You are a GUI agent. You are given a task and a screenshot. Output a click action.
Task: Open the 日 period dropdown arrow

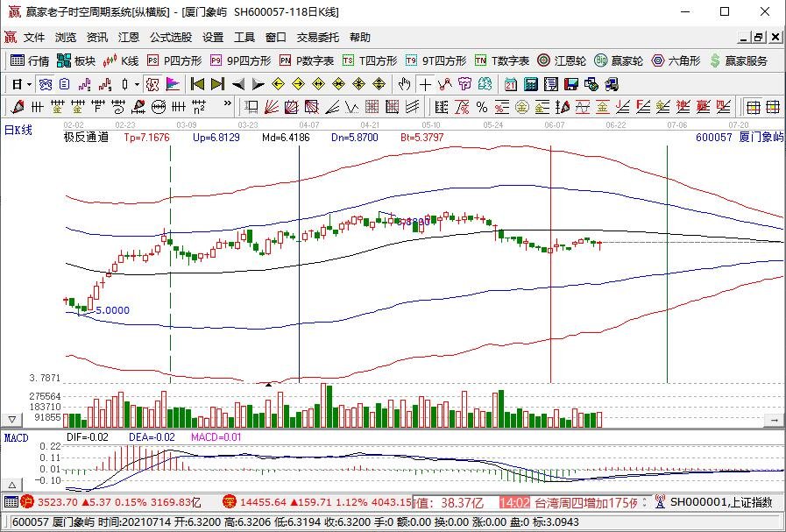pos(30,85)
